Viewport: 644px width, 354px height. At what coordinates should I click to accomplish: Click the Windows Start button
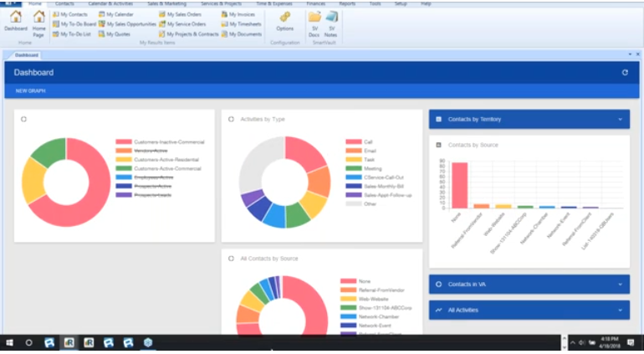click(10, 342)
